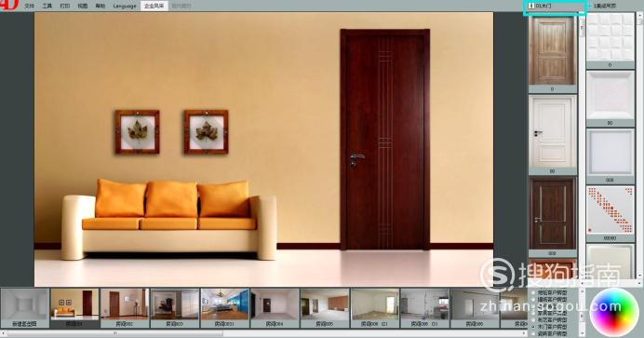
Task: Open the 文件 menu
Action: tap(29, 7)
